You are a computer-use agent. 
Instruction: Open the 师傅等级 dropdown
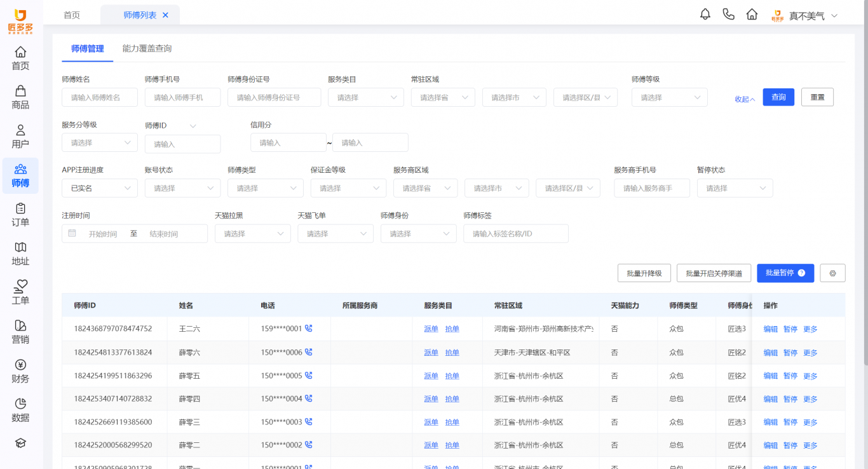click(670, 97)
